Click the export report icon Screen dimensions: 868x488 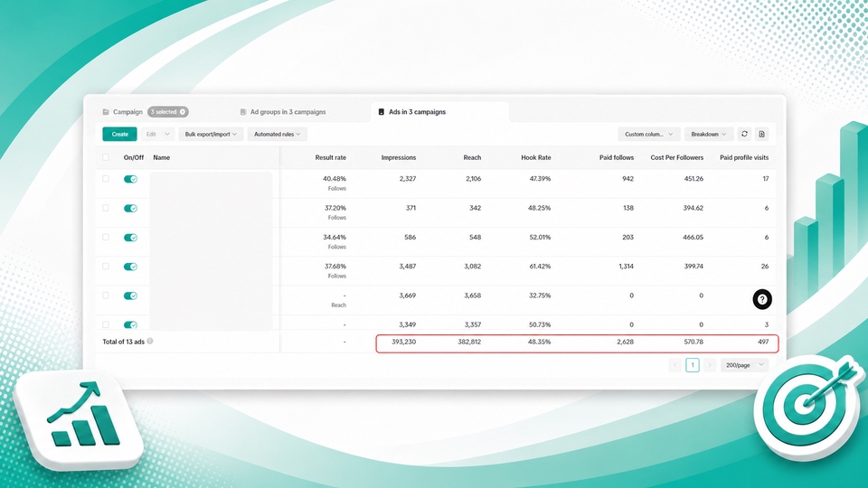761,134
